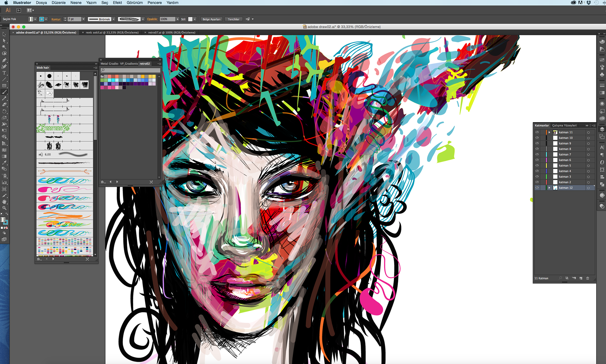This screenshot has height=364, width=606.
Task: Click the Belge Ayarları button
Action: coord(211,19)
